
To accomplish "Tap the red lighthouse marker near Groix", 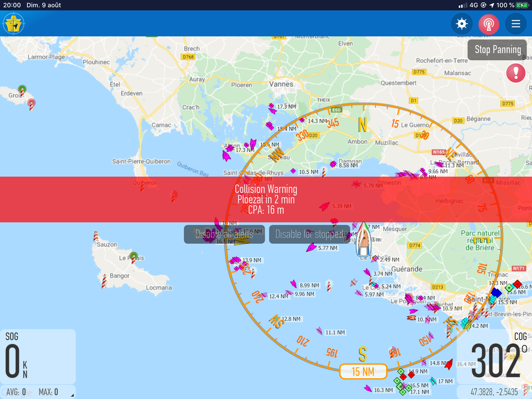I will 31,104.
